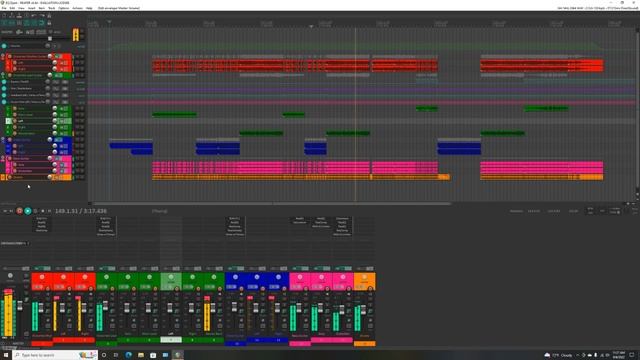Toggle ripple editing toolbar icon
Image resolution: width=640 pixels, height=360 pixels.
click(19, 23)
